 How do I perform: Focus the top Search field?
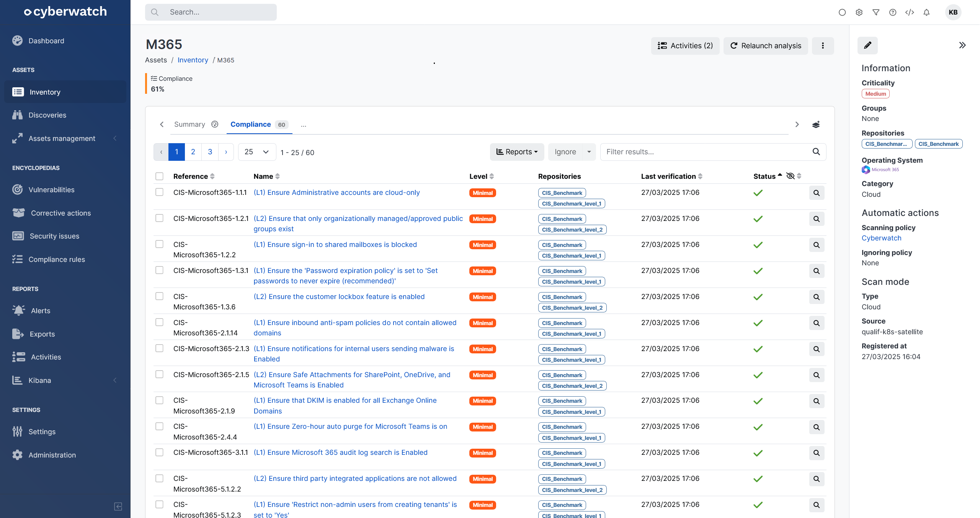pos(211,12)
